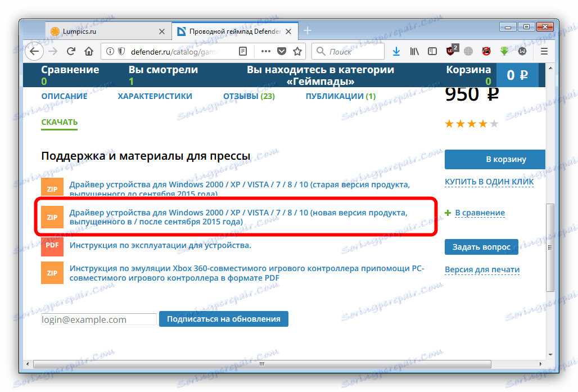Add product via В сравнение link
Viewport: 578px width, 392px height.
480,213
